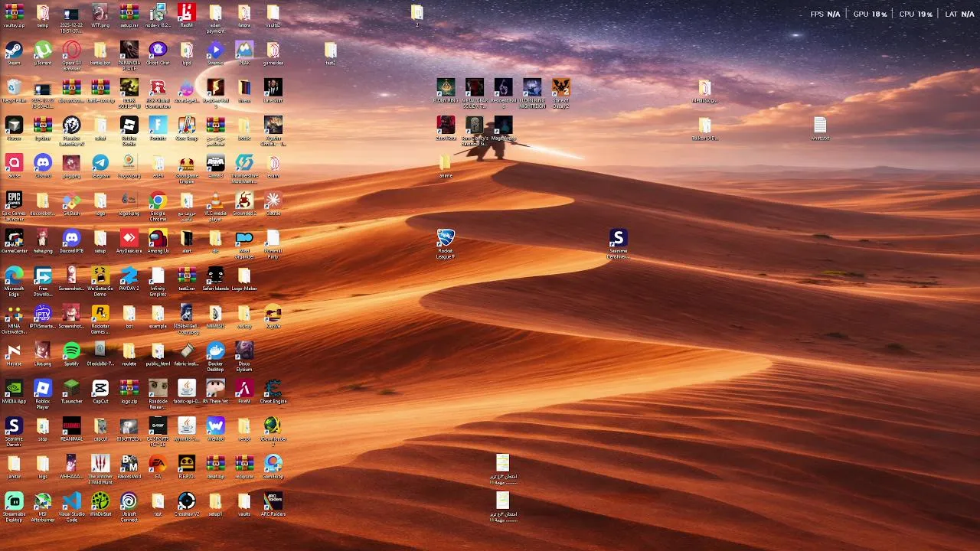Select the Ghost-Chat shortcut

(x=158, y=53)
